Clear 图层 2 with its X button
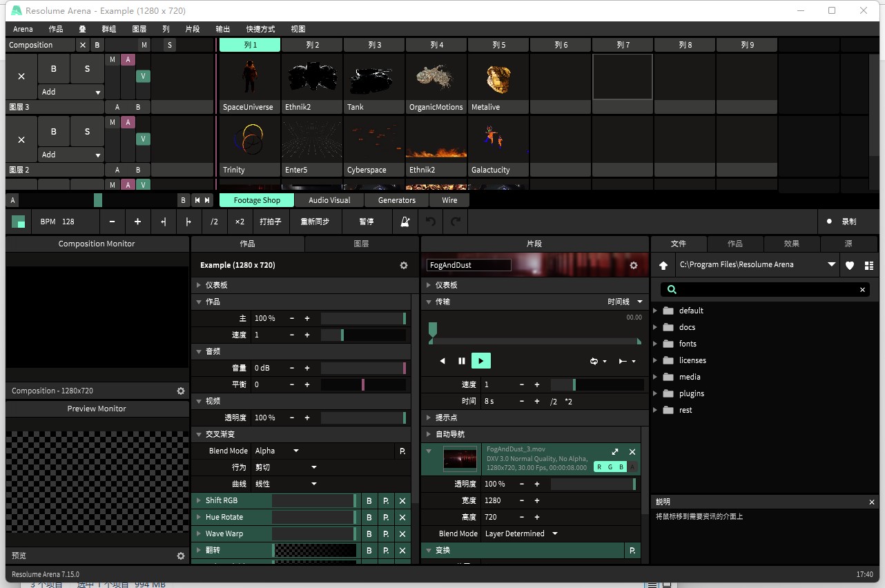This screenshot has height=588, width=885. pos(21,139)
